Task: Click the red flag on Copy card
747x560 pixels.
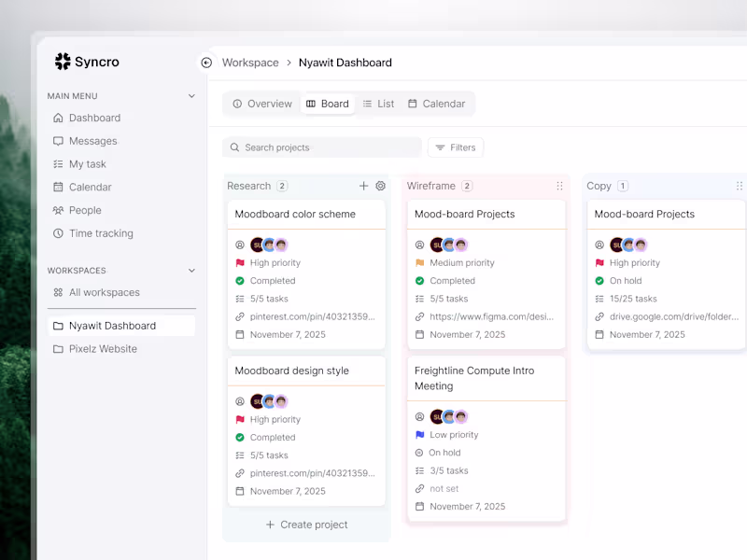Action: [599, 263]
